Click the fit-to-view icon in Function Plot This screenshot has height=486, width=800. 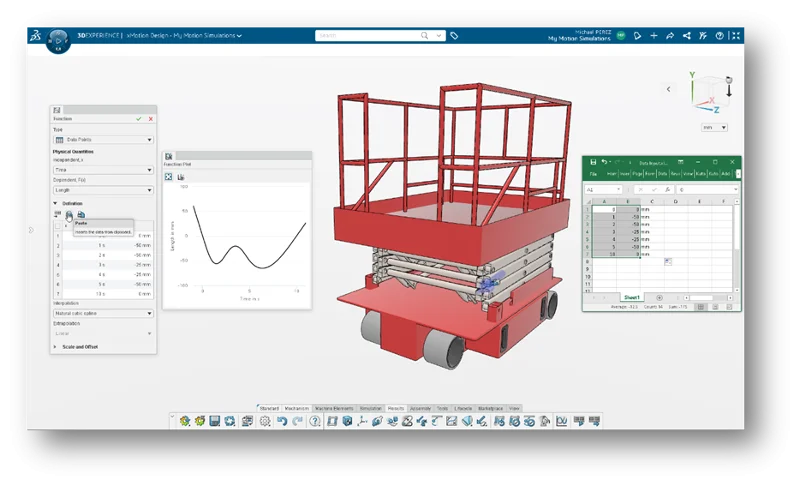(x=169, y=177)
